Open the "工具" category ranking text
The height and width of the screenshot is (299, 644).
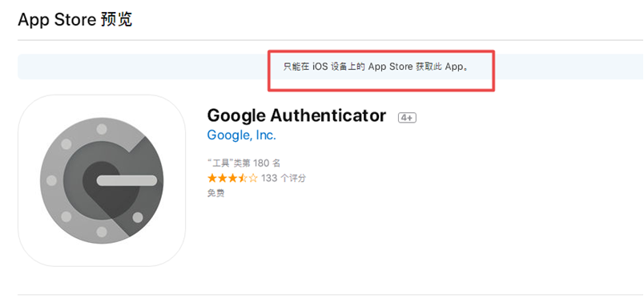pyautogui.click(x=244, y=164)
